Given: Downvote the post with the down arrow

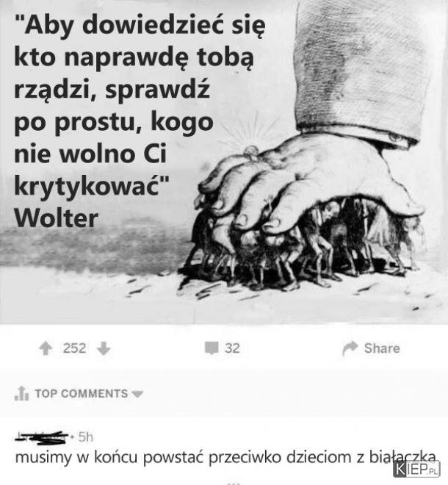Looking at the screenshot, I should [x=104, y=348].
